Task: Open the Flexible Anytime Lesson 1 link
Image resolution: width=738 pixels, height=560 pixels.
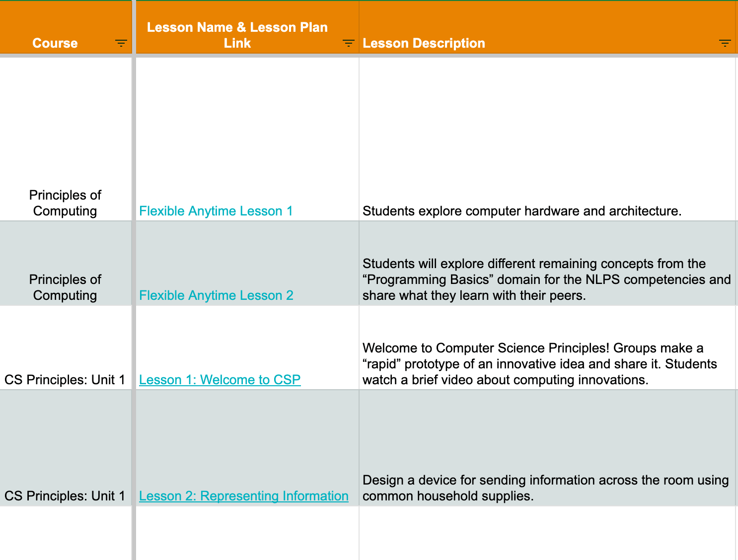Action: [x=216, y=211]
